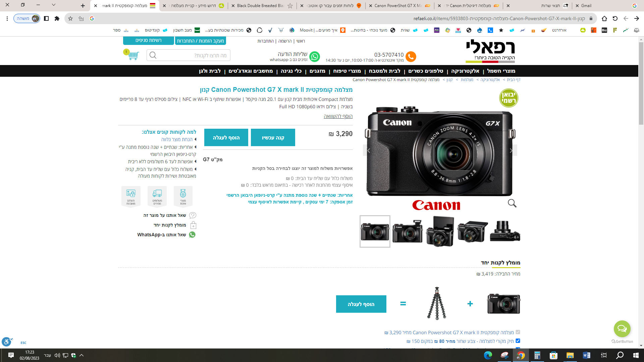Click the magnifier zoom icon under the camera image

(512, 203)
